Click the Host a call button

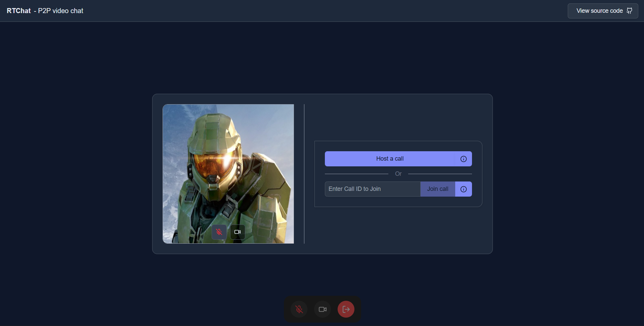coord(390,159)
